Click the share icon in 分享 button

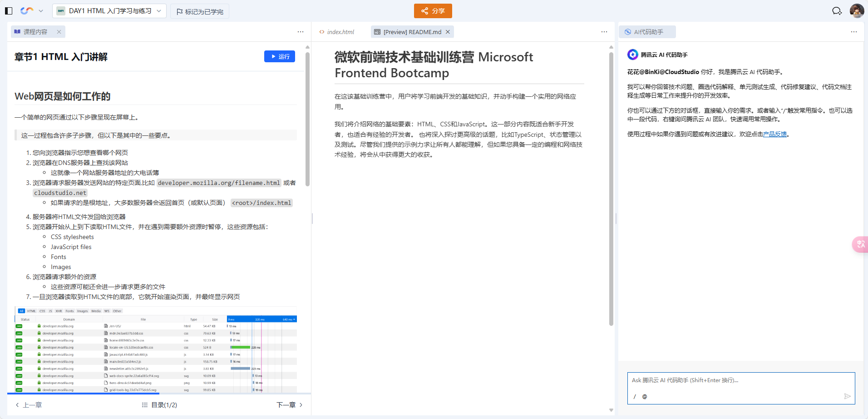point(424,11)
